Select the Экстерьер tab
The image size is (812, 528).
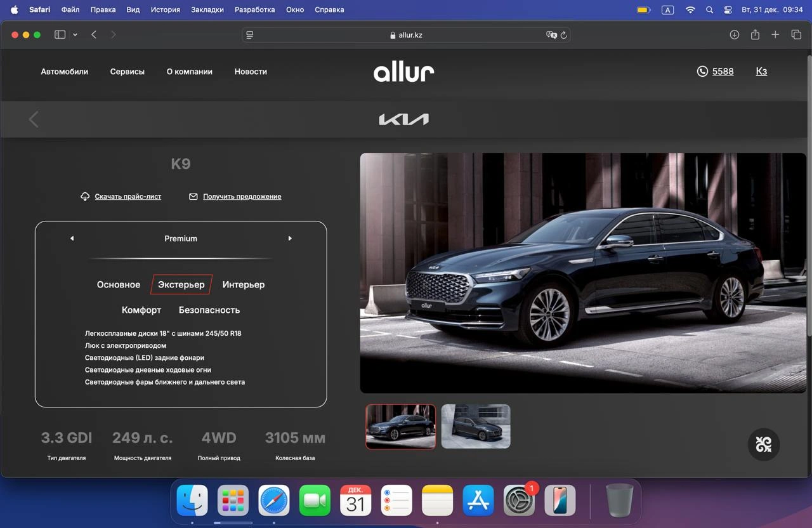[x=181, y=285]
